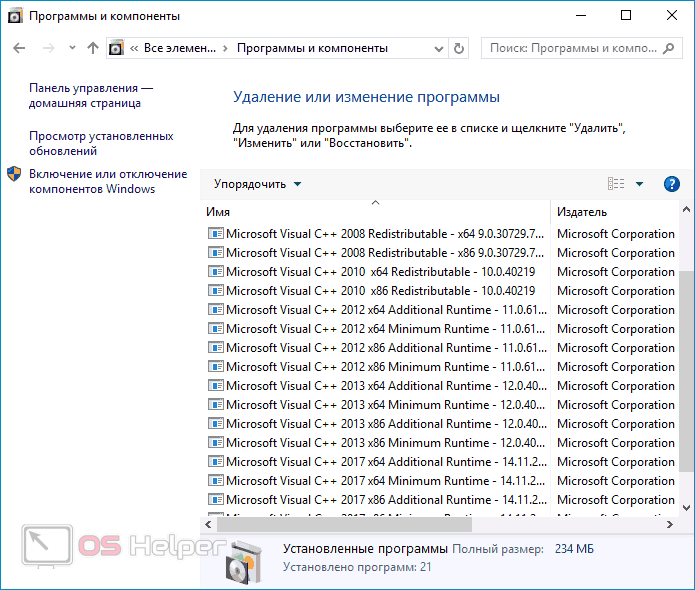Click the up-one-level arrow icon
695x590 pixels.
[93, 48]
